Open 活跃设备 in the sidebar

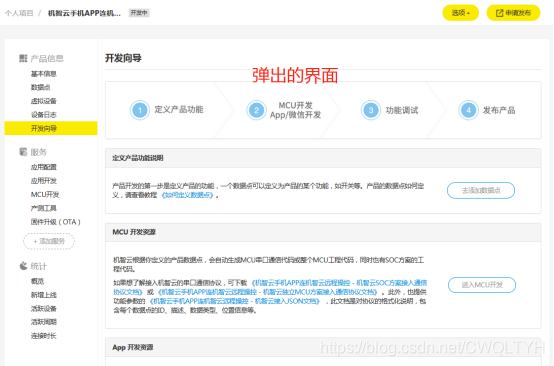(43, 308)
